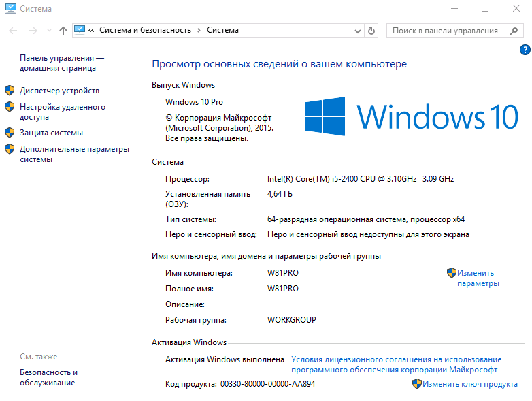Image resolution: width=532 pixels, height=401 pixels.
Task: Click the computer icon in address bar
Action: (80, 30)
